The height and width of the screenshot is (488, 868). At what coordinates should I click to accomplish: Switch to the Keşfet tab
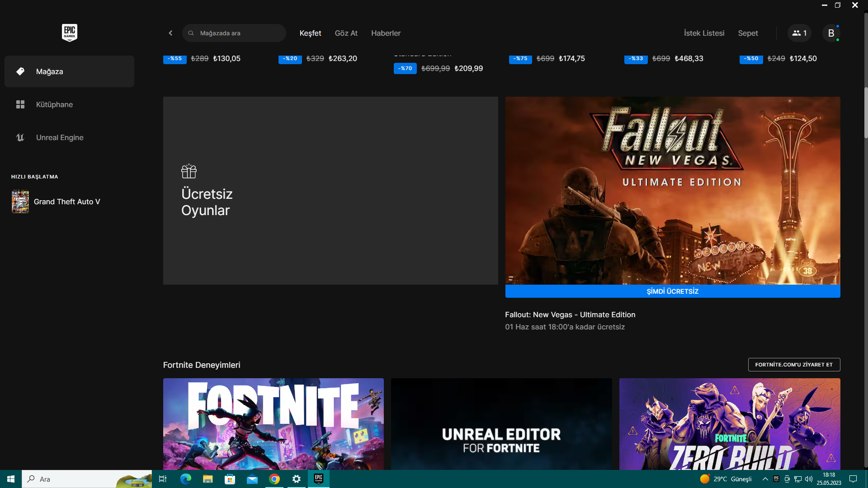coord(310,33)
